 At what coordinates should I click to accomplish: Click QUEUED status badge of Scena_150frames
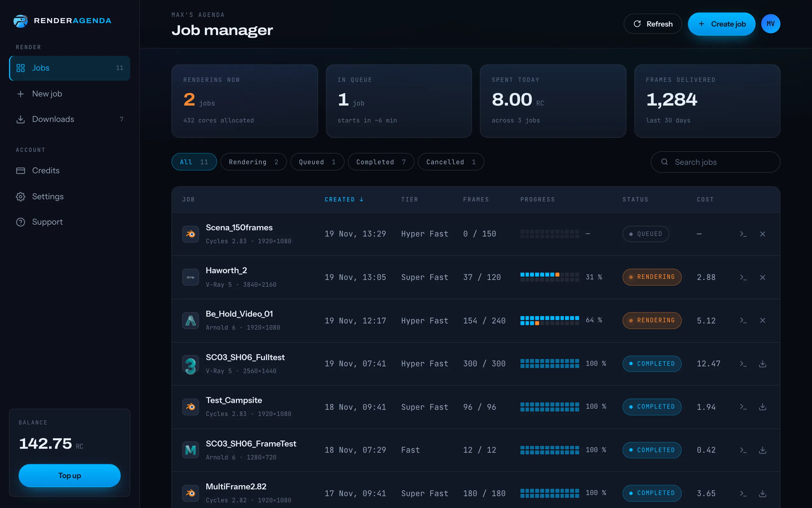click(x=646, y=234)
